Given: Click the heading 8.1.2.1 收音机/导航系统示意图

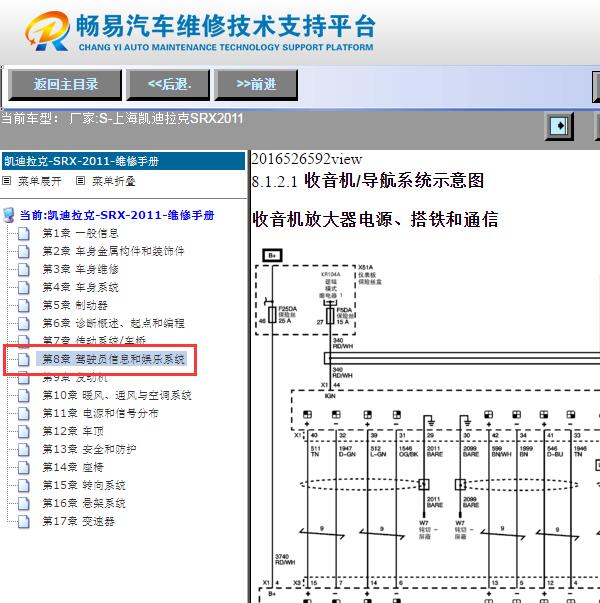Looking at the screenshot, I should tap(368, 181).
